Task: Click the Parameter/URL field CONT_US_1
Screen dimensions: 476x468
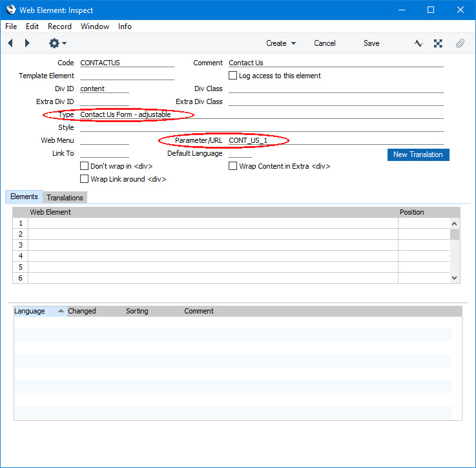Action: [x=336, y=140]
